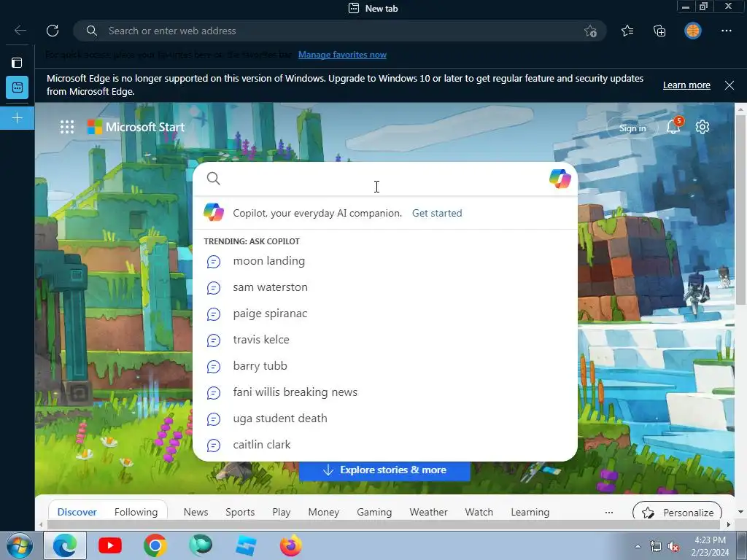Open the Windows Start orb
The width and height of the screenshot is (747, 560).
pos(20,545)
